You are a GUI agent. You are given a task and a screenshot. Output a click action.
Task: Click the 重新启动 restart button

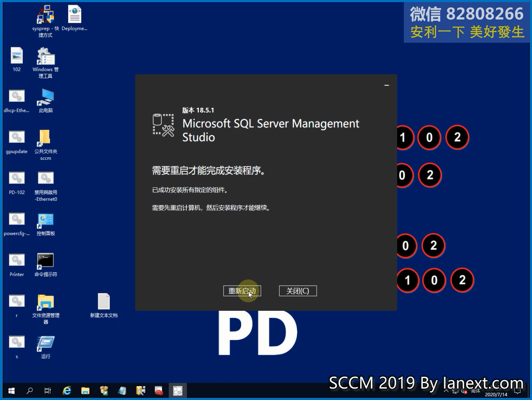[242, 291]
